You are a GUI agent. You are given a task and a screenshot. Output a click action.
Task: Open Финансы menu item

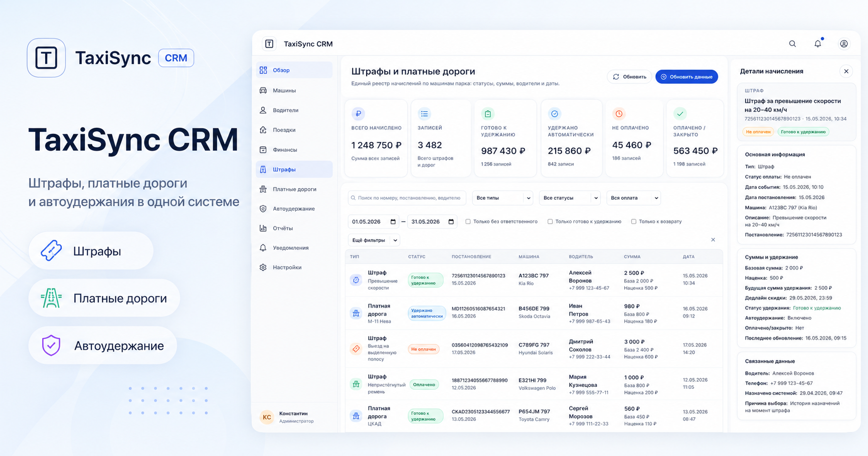(294, 149)
